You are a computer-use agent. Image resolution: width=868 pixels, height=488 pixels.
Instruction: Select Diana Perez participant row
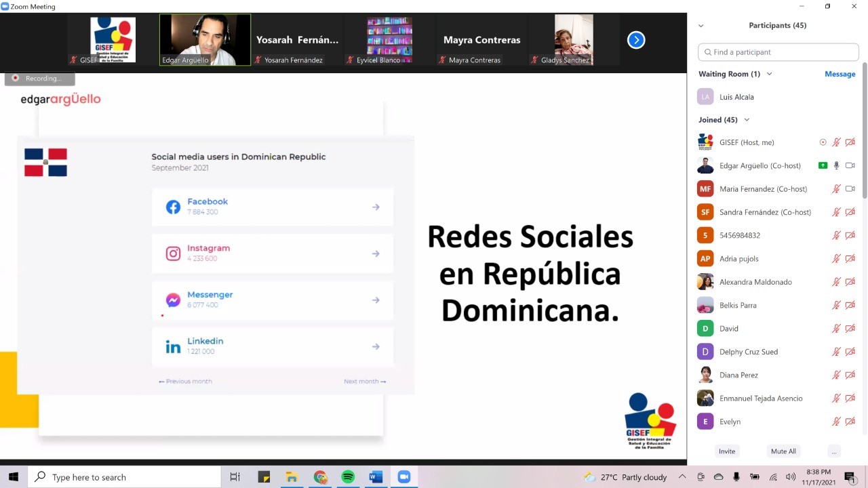click(777, 375)
